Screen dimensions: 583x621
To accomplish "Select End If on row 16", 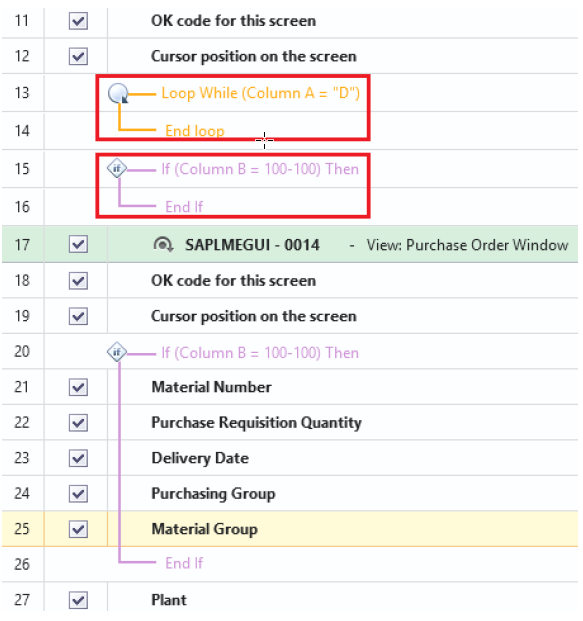I will [184, 207].
